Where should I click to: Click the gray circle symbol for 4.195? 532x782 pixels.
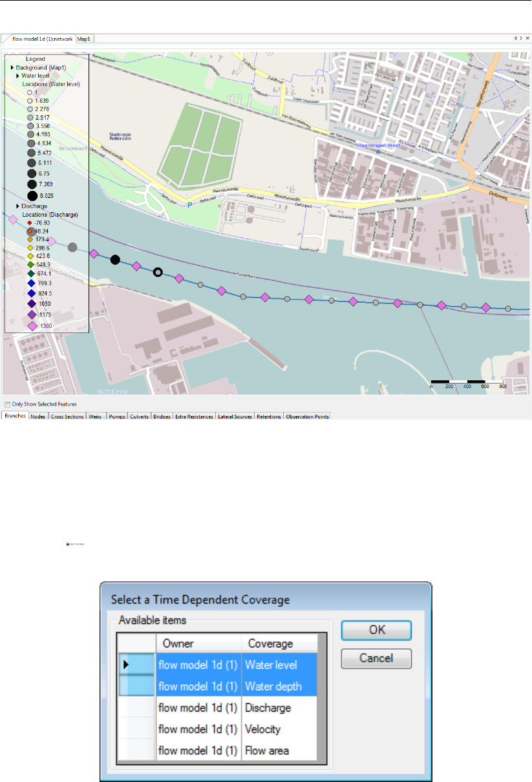[x=30, y=134]
